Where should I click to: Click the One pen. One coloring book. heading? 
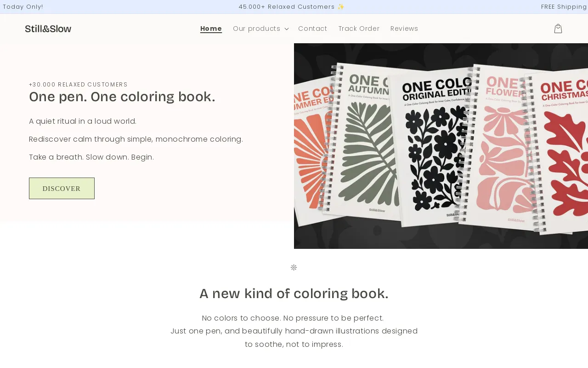coord(122,97)
